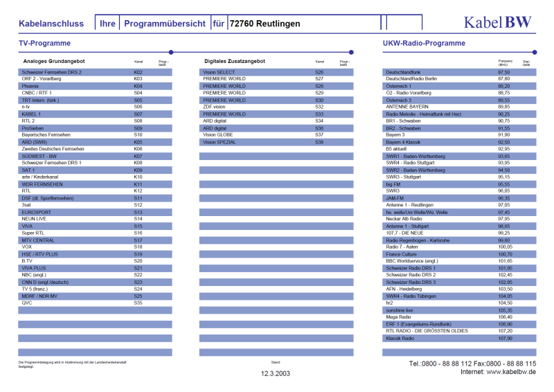The width and height of the screenshot is (554, 392).
Task: Click the Programmübersicht title text
Action: [165, 24]
